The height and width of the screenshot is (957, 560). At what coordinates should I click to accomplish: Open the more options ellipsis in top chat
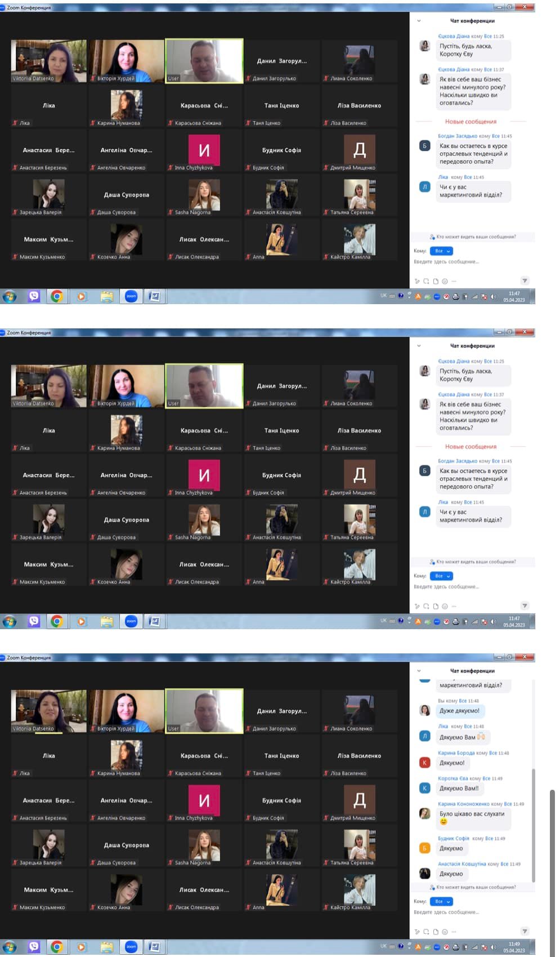(454, 281)
